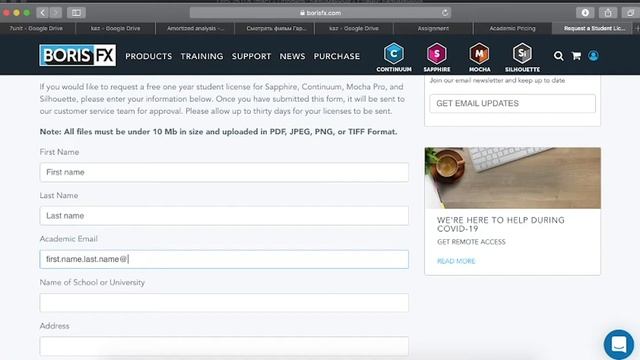Click the borisfx.com address bar
Screen dimensions: 640x360
click(x=320, y=13)
